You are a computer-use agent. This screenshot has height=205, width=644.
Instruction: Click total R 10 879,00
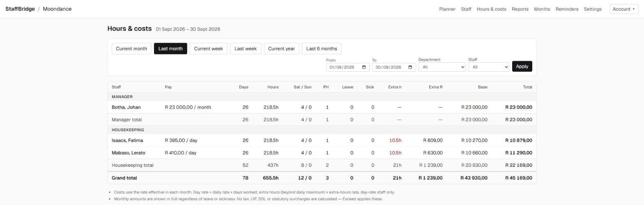tap(519, 141)
